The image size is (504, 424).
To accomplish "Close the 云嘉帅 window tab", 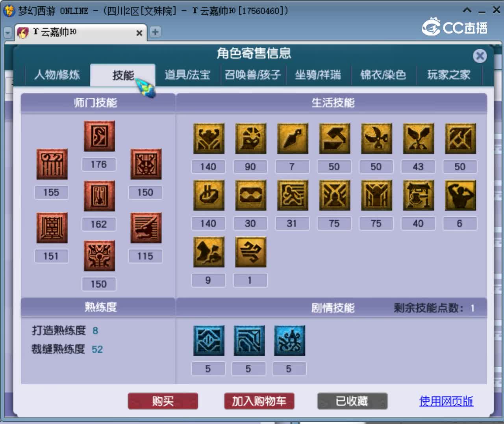I will (139, 33).
